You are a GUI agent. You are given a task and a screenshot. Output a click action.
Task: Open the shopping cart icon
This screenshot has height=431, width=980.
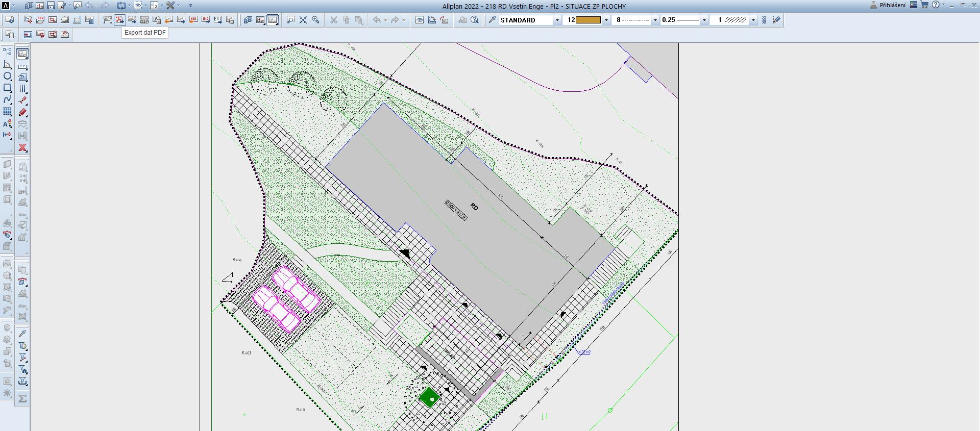coord(924,5)
